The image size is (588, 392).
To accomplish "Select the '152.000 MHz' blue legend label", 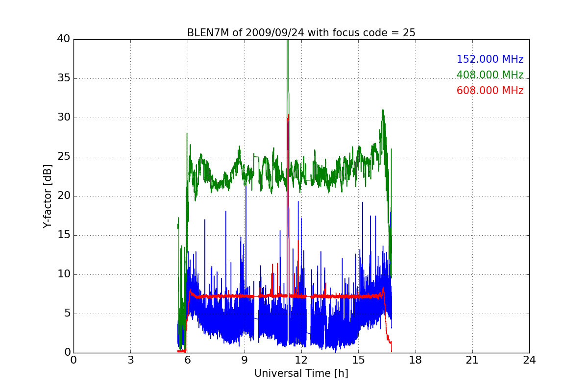I will click(490, 59).
